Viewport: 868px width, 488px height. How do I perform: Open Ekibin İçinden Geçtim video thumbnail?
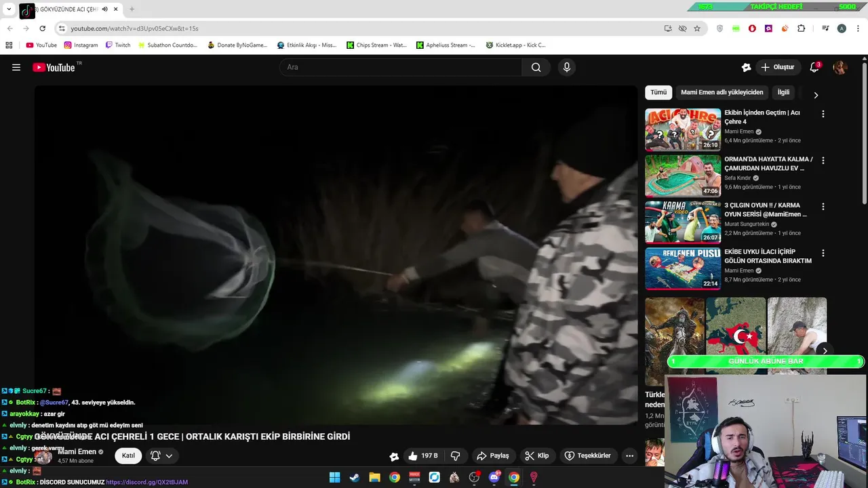(683, 129)
